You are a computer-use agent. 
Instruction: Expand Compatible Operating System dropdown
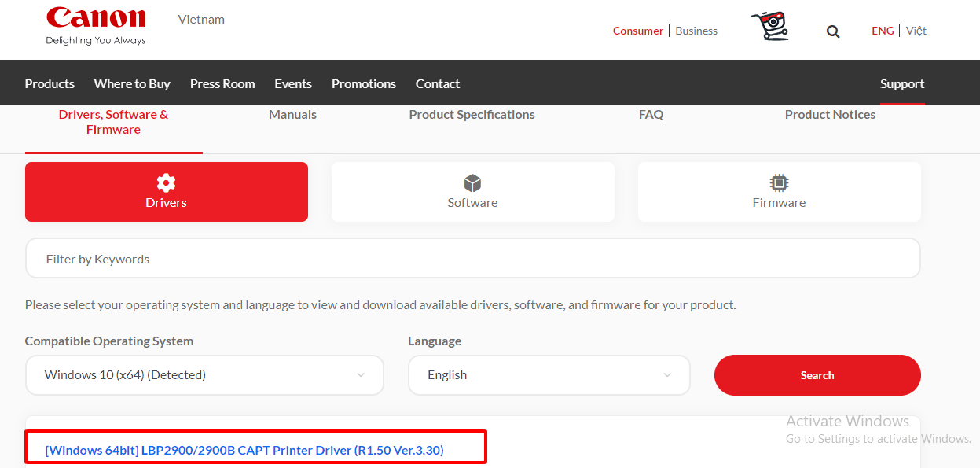204,375
